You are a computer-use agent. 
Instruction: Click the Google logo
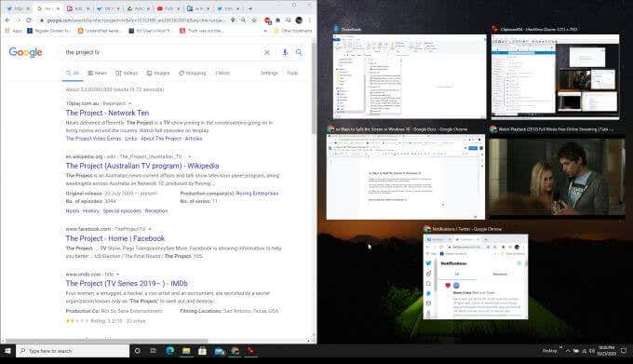pyautogui.click(x=25, y=52)
